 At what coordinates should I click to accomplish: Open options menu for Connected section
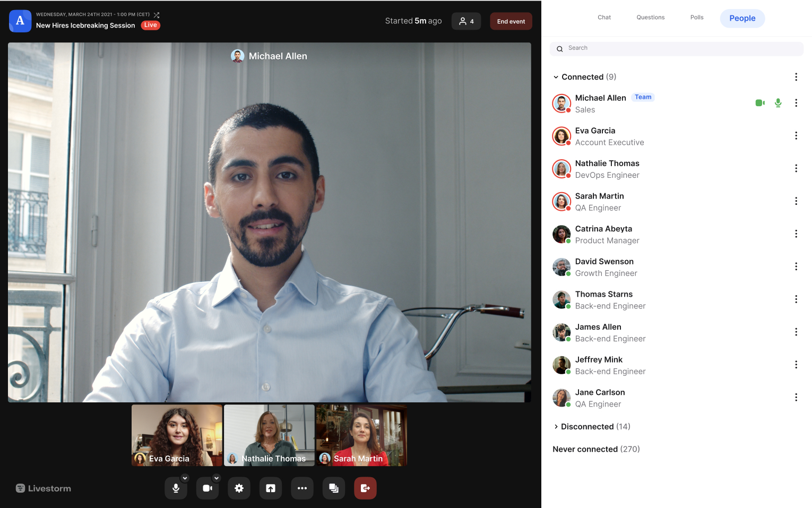tap(796, 77)
